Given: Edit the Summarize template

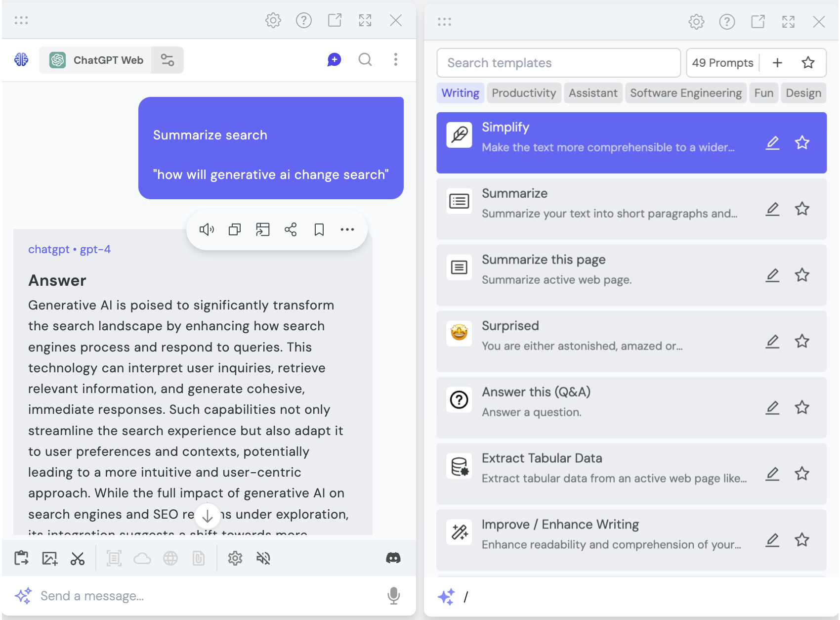Looking at the screenshot, I should pyautogui.click(x=772, y=209).
